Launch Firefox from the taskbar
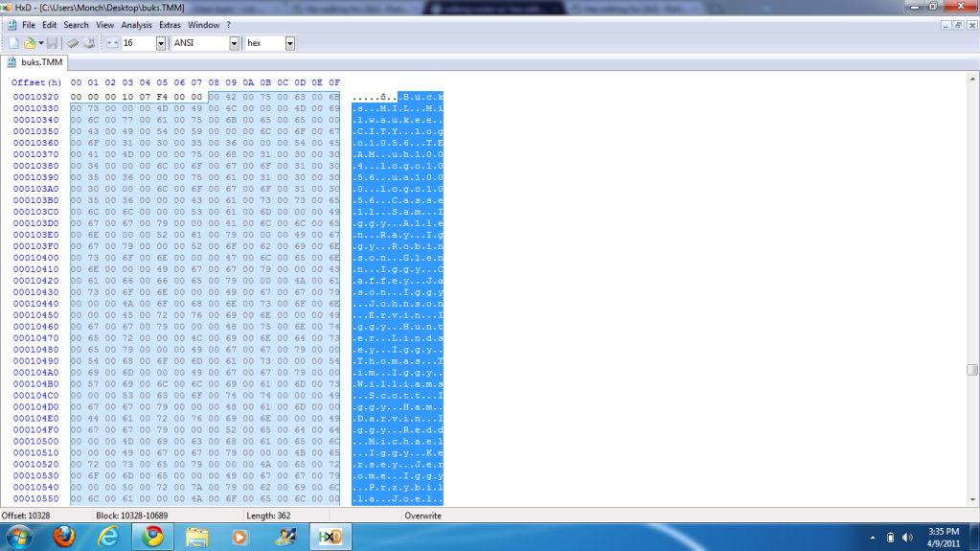 pos(63,537)
